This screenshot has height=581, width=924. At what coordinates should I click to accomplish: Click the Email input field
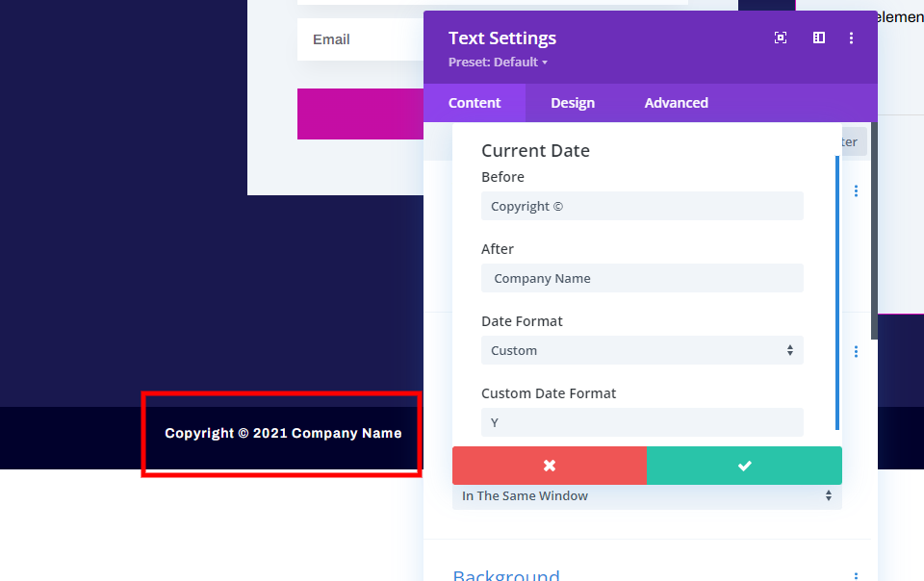pyautogui.click(x=360, y=39)
